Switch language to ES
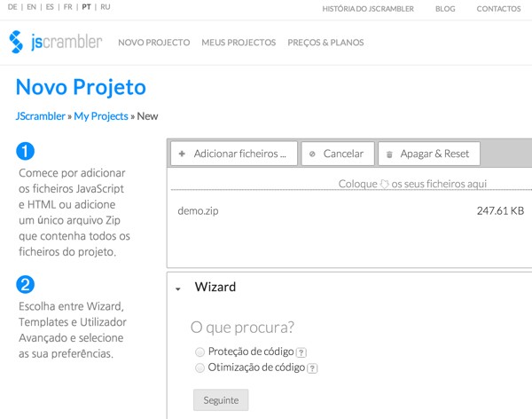The width and height of the screenshot is (532, 419). 50,7
